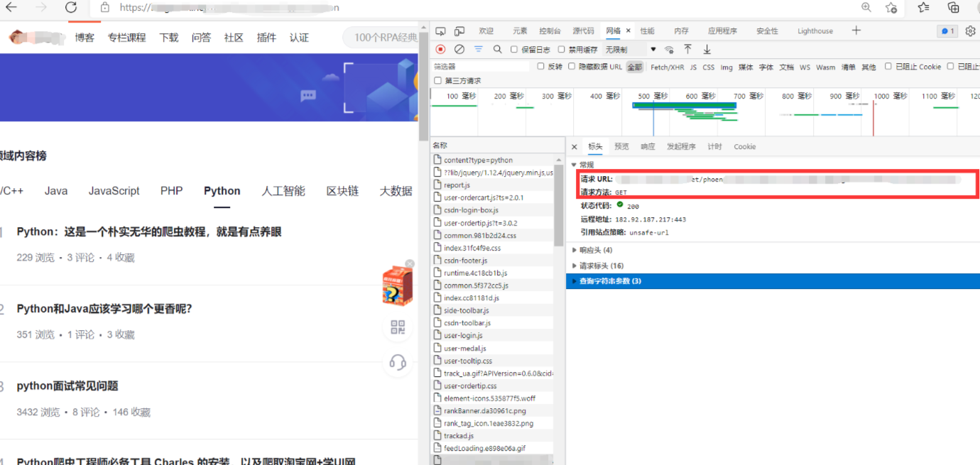This screenshot has width=980, height=465.
Task: Expand the 查询字符串参数 (3) section
Action: tap(773, 281)
